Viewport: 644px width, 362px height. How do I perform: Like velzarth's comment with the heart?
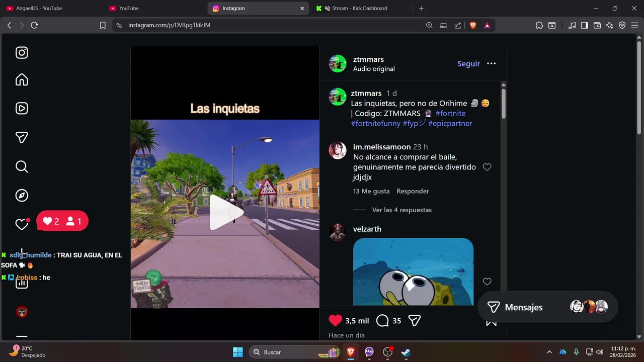point(487,282)
